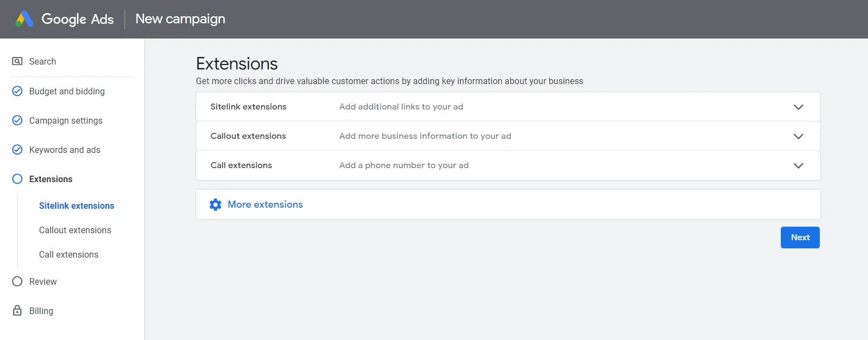Click the Google Ads wordmark
This screenshot has height=340, width=868.
(x=77, y=19)
